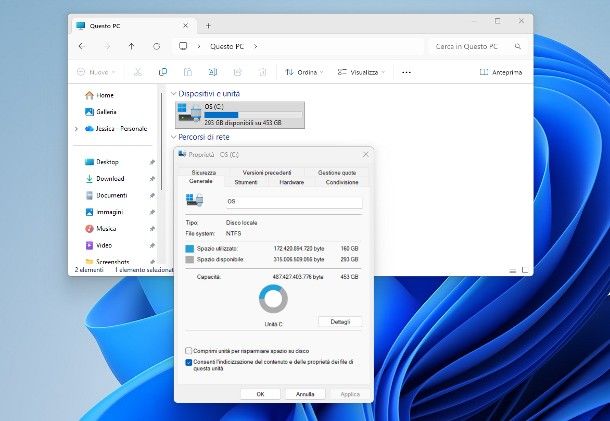Open the Ordina dropdown
This screenshot has width=610, height=421.
(304, 72)
